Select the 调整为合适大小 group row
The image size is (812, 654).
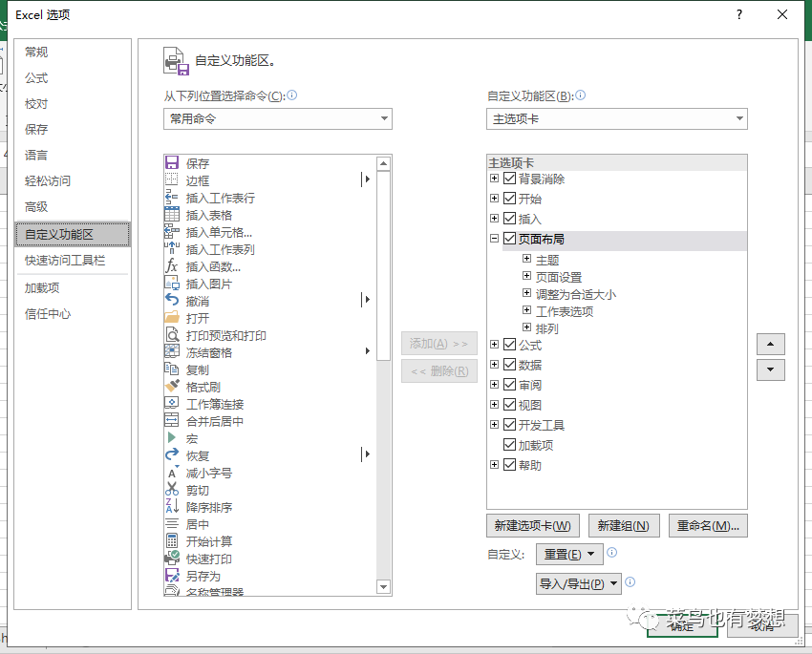576,294
